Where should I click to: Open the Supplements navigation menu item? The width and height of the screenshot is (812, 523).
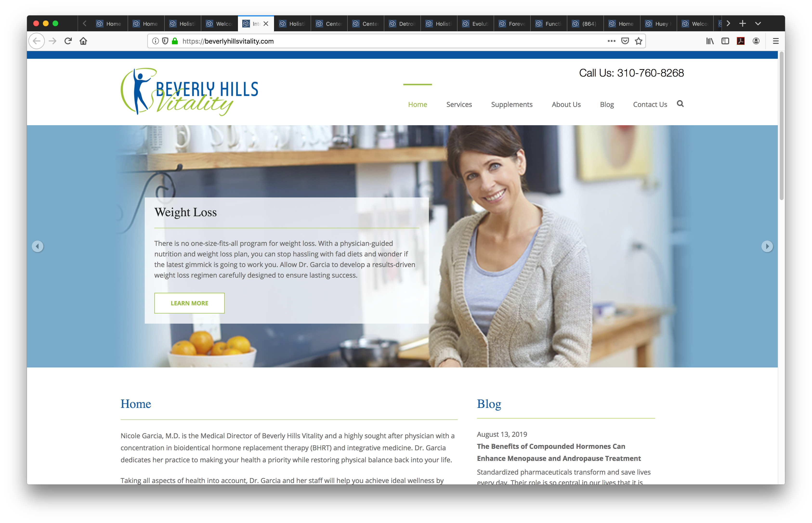511,104
